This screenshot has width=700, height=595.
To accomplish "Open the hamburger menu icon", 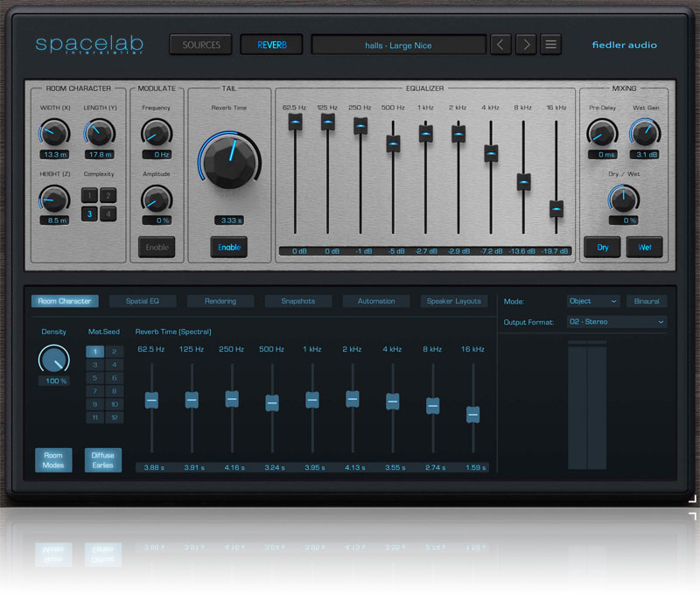I will click(x=550, y=45).
